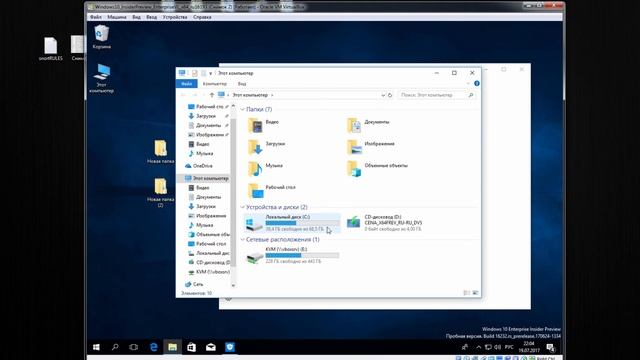The height and width of the screenshot is (360, 640).
Task: Select the KVM (\\vboxsrv) (E:) network drive
Action: tap(292, 255)
